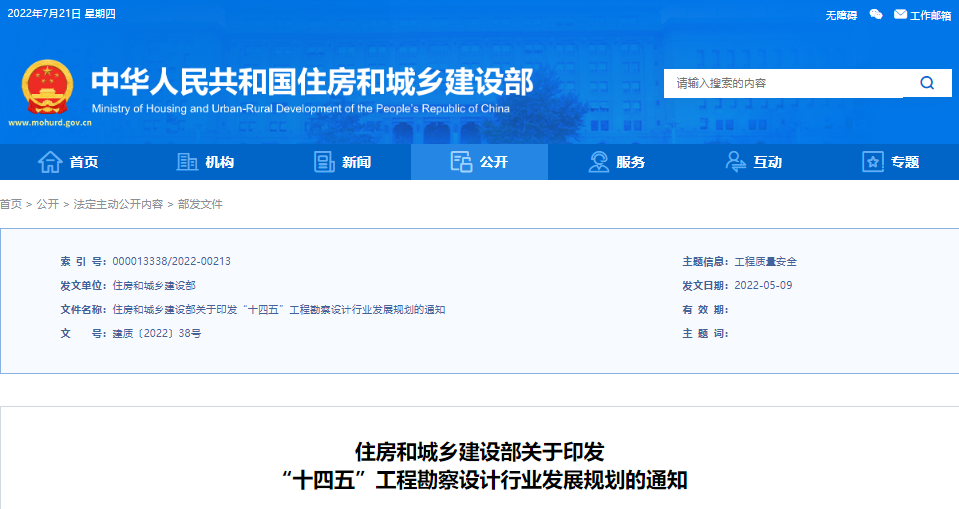959x509 pixels.
Task: Go to 公开 in the breadcrumb
Action: (x=48, y=204)
